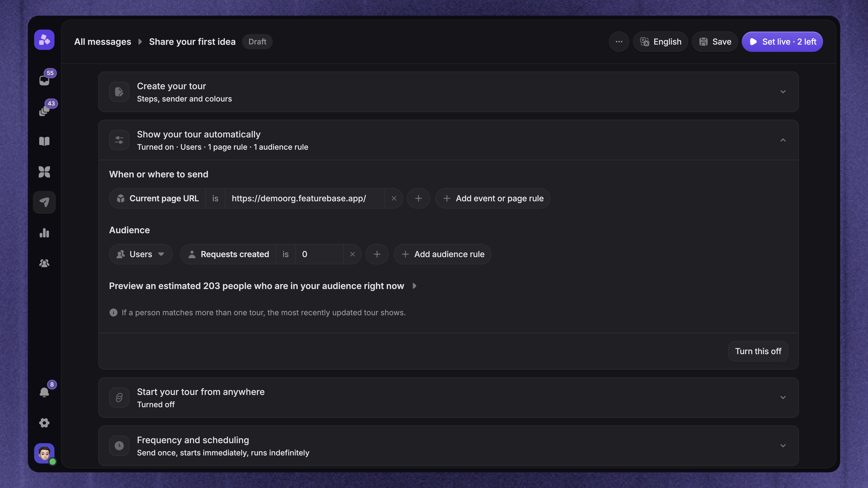Image resolution: width=868 pixels, height=488 pixels.
Task: Expand the Frequency and scheduling section
Action: tap(448, 446)
